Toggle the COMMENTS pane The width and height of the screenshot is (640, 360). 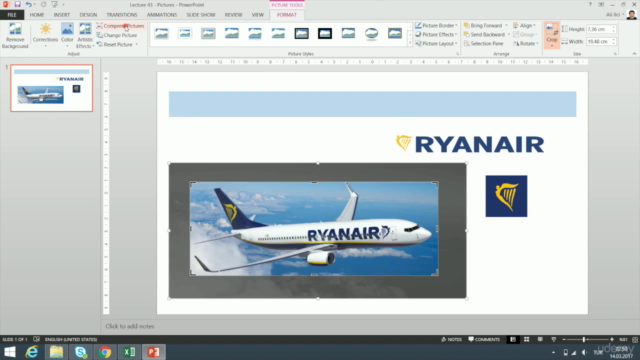(x=484, y=339)
